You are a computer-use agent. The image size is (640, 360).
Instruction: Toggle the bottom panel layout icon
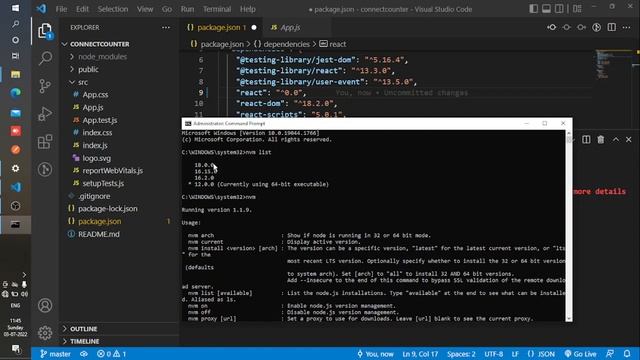tap(546, 9)
